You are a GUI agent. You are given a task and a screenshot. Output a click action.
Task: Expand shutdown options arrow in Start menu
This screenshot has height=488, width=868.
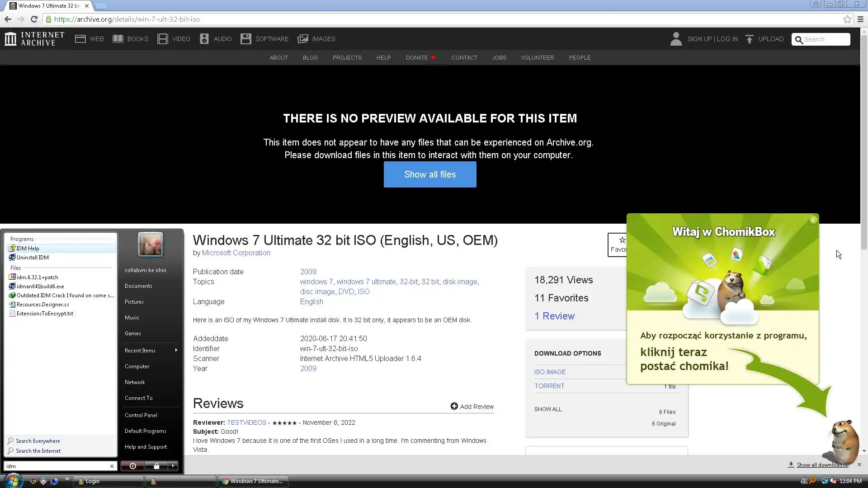pyautogui.click(x=173, y=466)
